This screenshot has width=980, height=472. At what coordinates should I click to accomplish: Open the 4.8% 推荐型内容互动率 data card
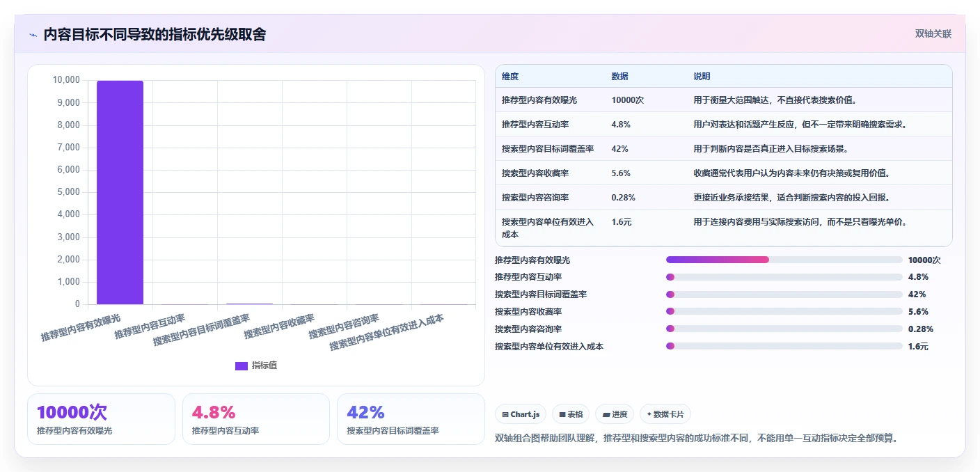point(256,419)
